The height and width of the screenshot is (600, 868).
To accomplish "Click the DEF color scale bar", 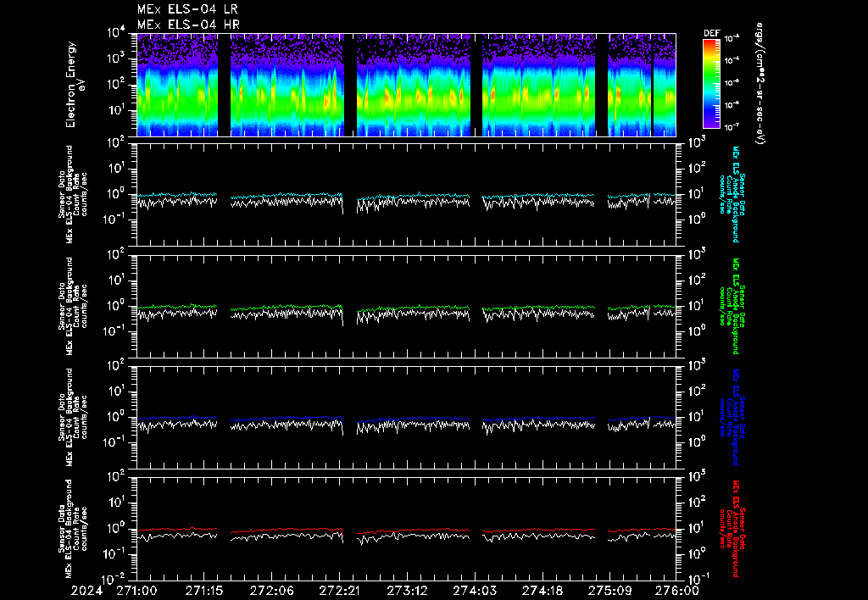I will pos(711,83).
